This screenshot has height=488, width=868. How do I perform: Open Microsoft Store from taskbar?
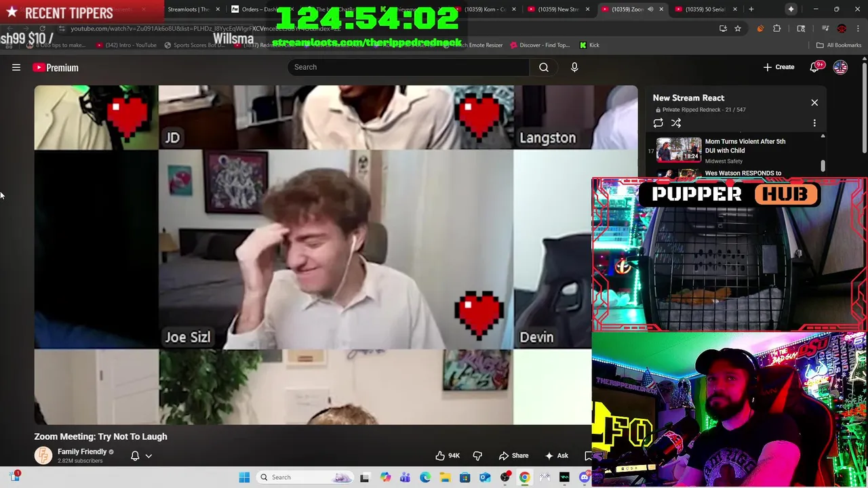[465, 477]
